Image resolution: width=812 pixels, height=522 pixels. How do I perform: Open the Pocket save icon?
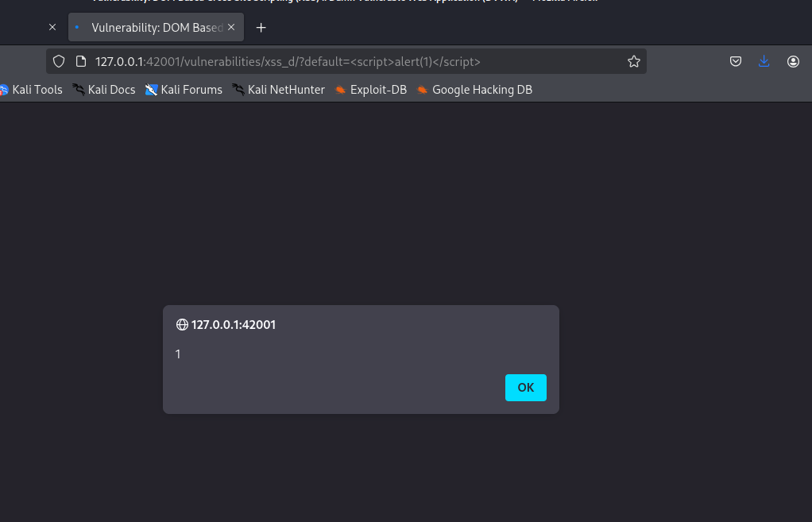(736, 62)
